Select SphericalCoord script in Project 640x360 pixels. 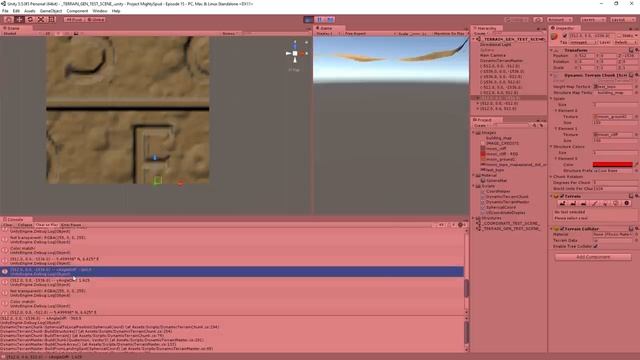pos(501,207)
